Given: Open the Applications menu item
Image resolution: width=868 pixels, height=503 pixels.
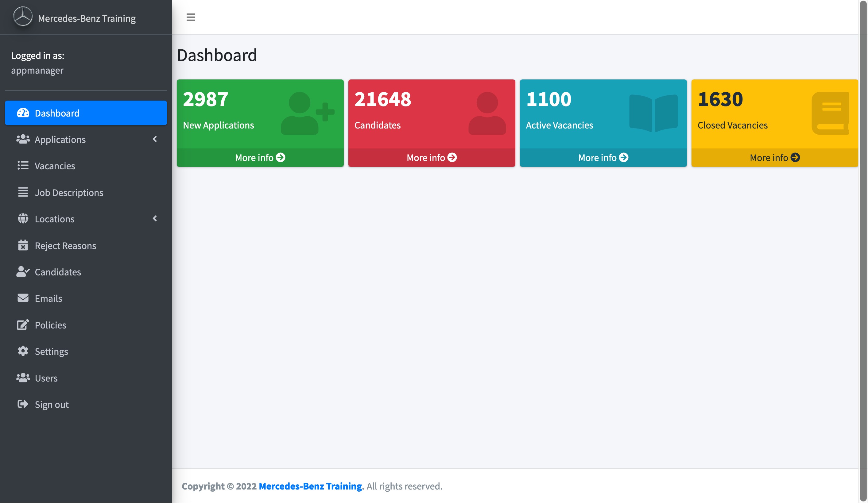Looking at the screenshot, I should (86, 140).
